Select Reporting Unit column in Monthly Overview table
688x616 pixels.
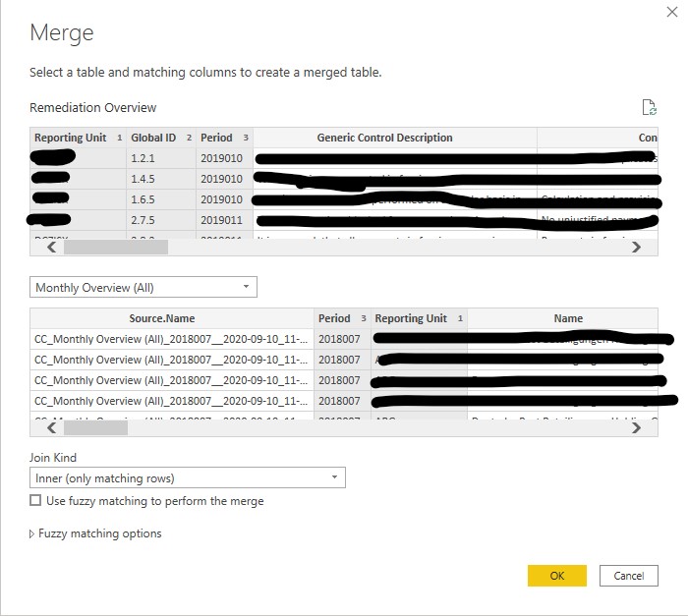(419, 318)
